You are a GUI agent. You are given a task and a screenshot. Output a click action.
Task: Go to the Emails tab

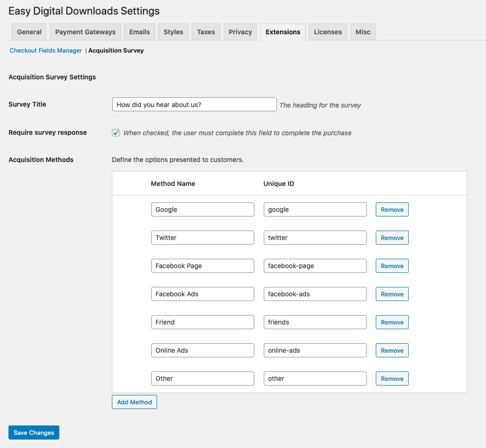(140, 32)
